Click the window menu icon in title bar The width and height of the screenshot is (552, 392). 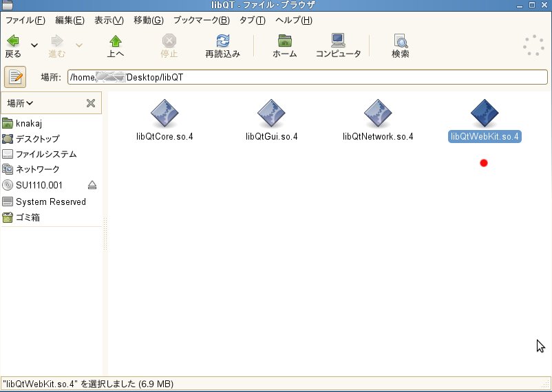8,5
